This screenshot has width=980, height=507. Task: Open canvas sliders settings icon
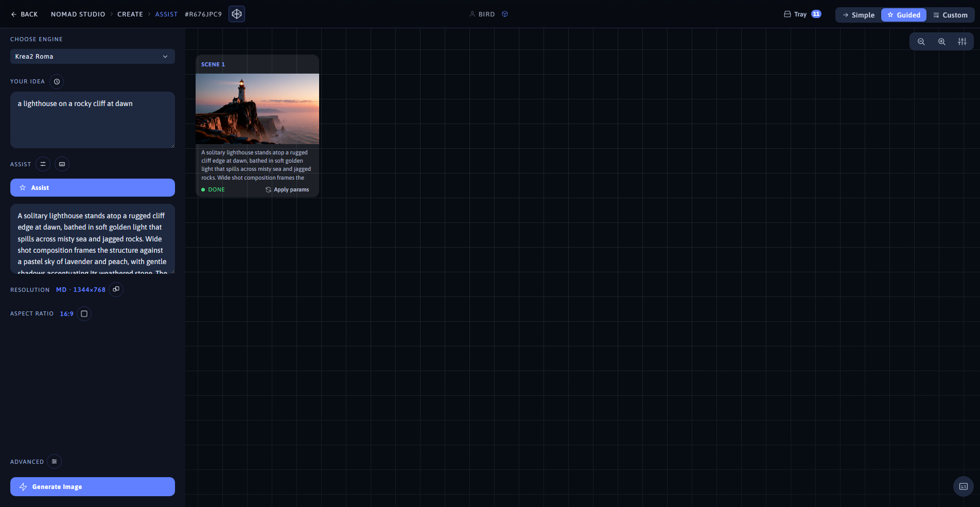point(962,42)
